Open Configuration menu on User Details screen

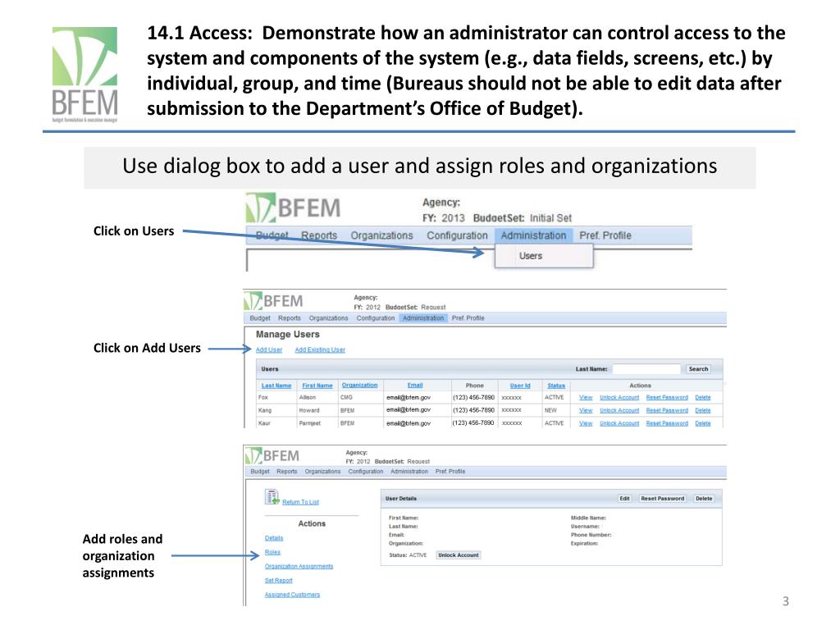click(x=366, y=472)
